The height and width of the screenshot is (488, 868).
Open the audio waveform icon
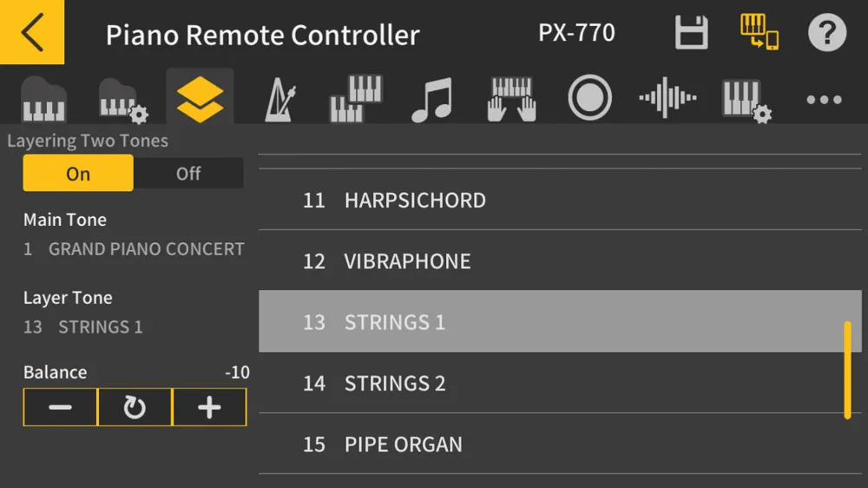667,98
